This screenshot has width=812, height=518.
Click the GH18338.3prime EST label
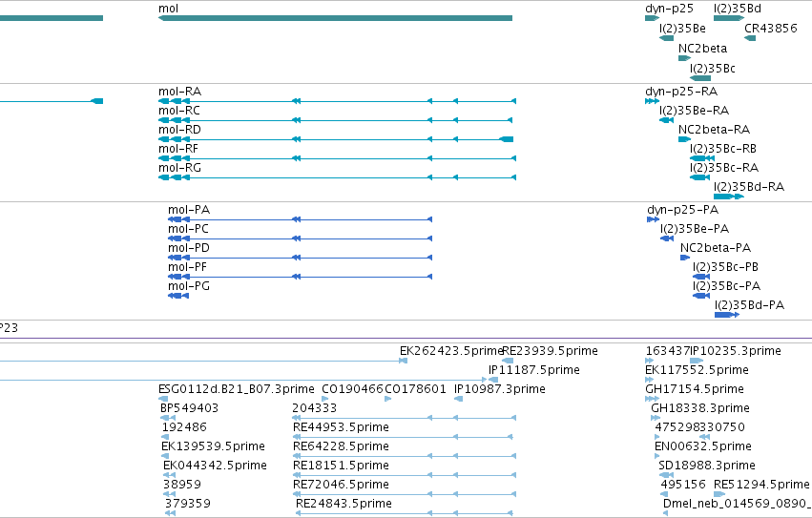pyautogui.click(x=700, y=409)
